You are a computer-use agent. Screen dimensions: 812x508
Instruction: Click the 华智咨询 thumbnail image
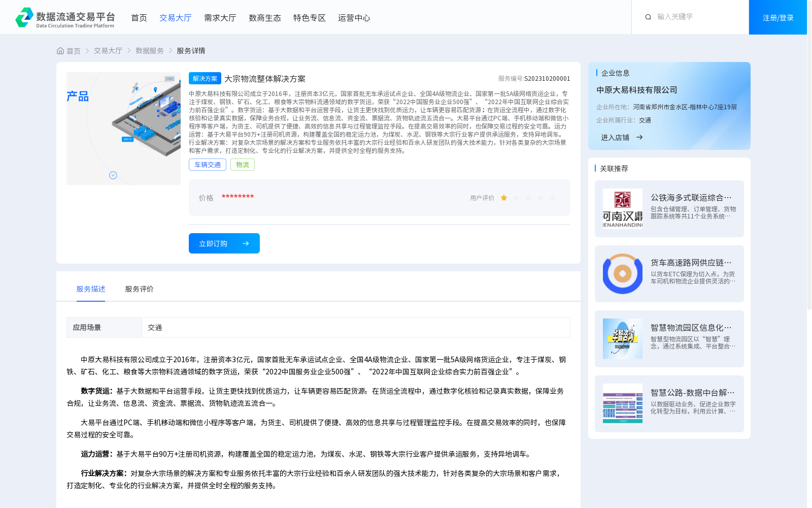(x=623, y=339)
